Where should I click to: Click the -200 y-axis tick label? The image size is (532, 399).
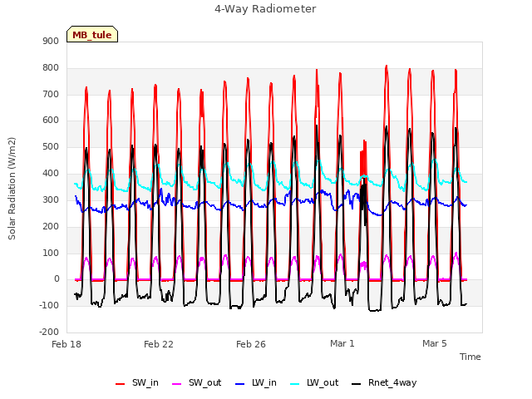click(49, 332)
